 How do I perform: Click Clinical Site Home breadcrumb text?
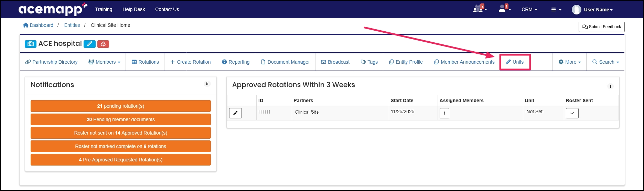[x=110, y=25]
